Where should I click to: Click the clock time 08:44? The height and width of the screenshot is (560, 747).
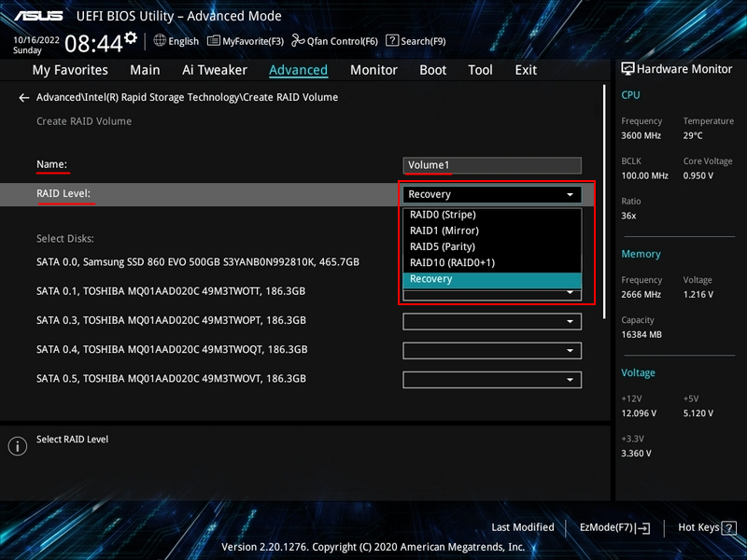(x=94, y=44)
